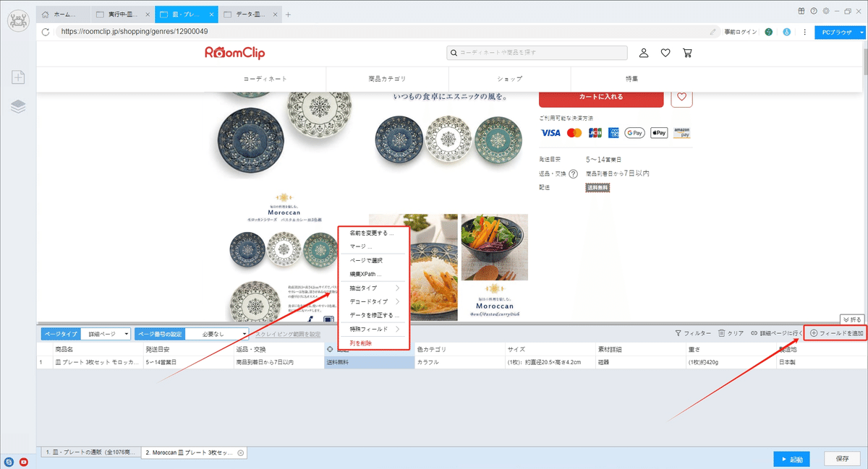The height and width of the screenshot is (469, 868).
Task: Click the 保存 save button
Action: 842,459
